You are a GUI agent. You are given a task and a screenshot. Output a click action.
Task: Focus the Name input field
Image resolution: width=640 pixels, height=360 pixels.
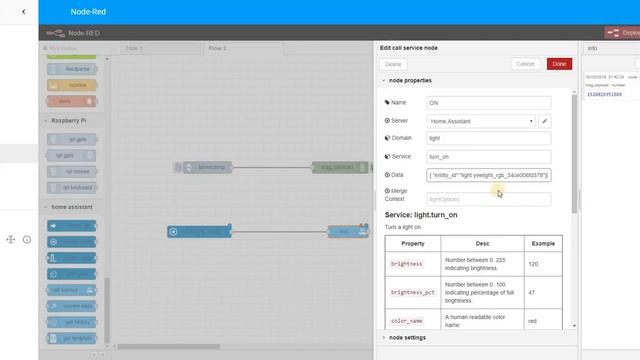[489, 103]
